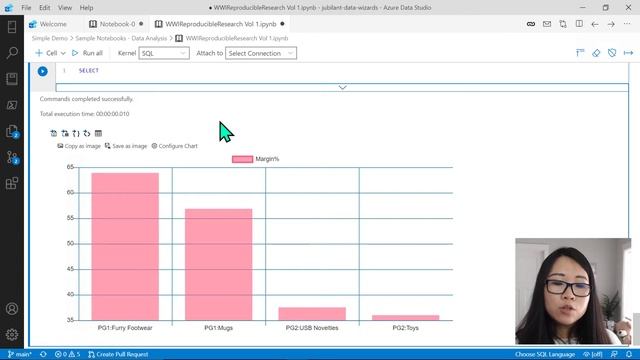Run the SELECT code cell
This screenshot has width=640, height=360.
[x=42, y=71]
